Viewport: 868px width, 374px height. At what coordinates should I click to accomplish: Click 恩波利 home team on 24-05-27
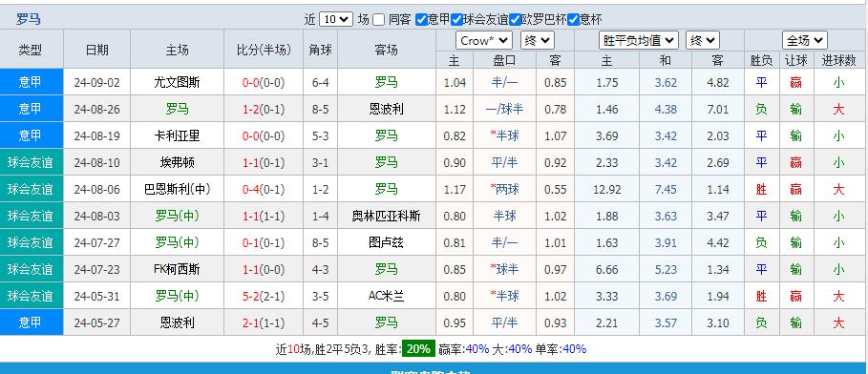click(178, 322)
